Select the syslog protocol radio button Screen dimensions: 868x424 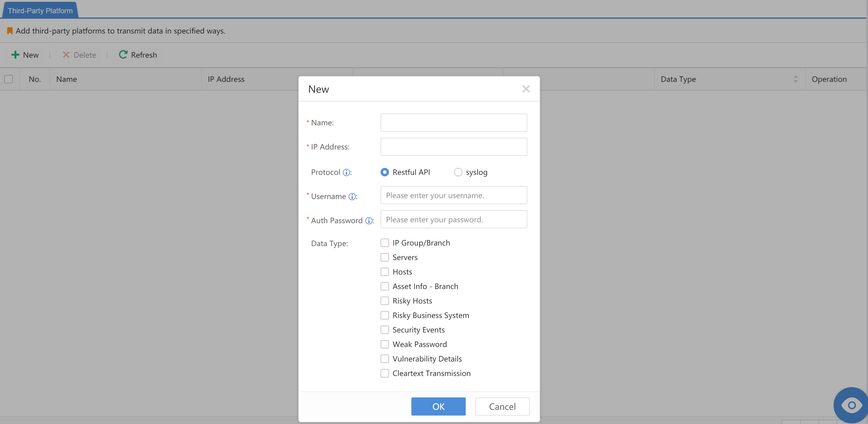[x=458, y=172]
